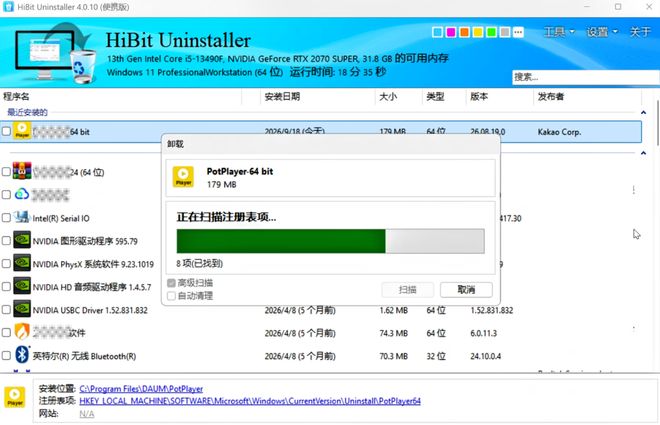
Task: Click the NVIDIA USBC Driver icon
Action: pyautogui.click(x=22, y=309)
